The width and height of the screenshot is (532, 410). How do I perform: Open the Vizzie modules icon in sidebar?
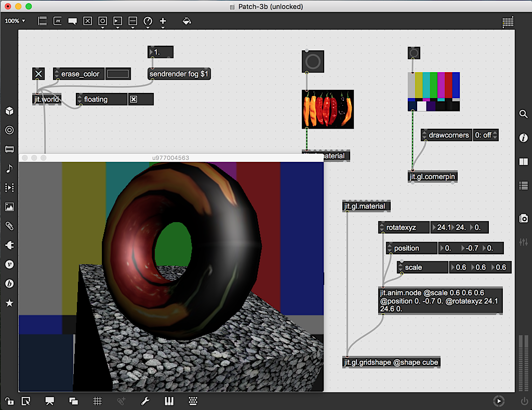[x=9, y=264]
